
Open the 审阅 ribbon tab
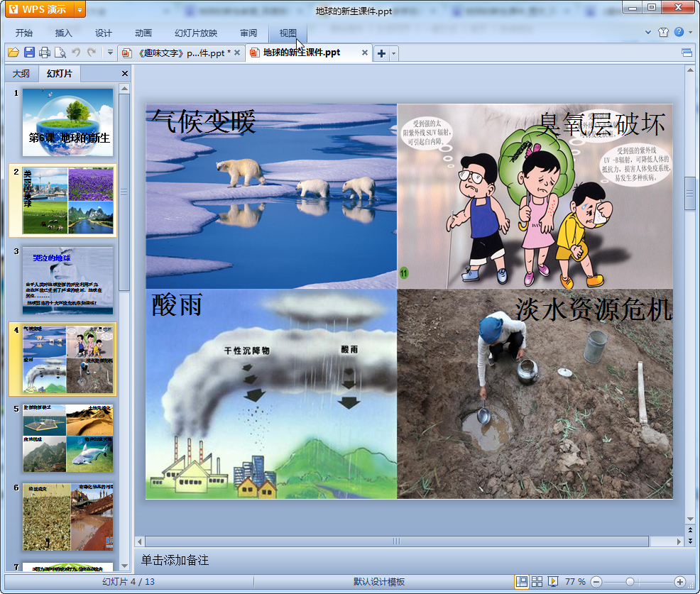[248, 33]
